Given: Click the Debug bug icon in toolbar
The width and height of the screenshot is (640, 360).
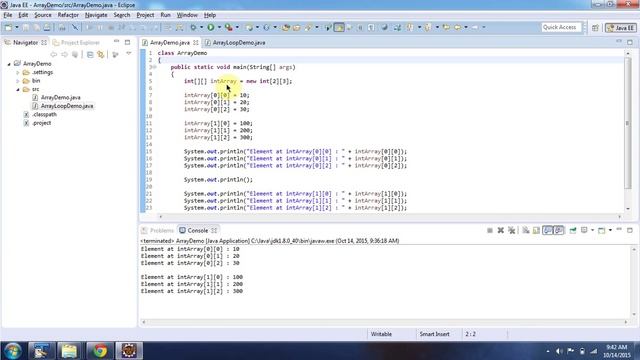Looking at the screenshot, I should pyautogui.click(x=193, y=27).
